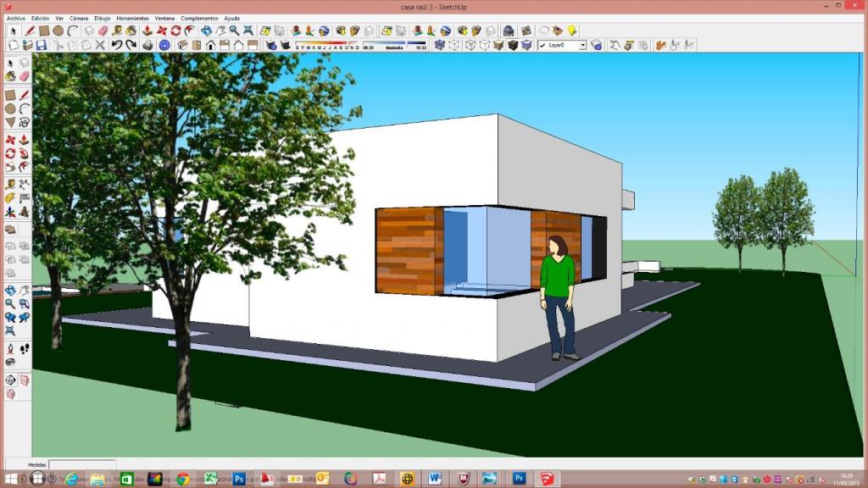Choose the Rectangle drawing tool

[44, 30]
